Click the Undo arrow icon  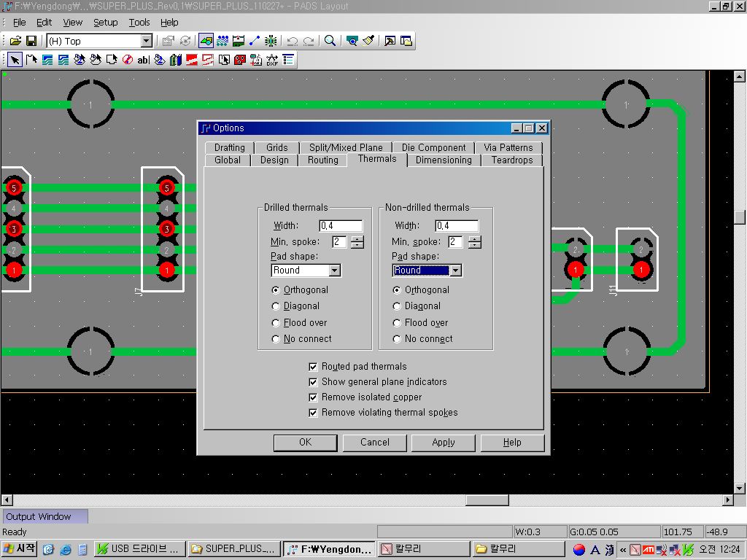(x=293, y=41)
